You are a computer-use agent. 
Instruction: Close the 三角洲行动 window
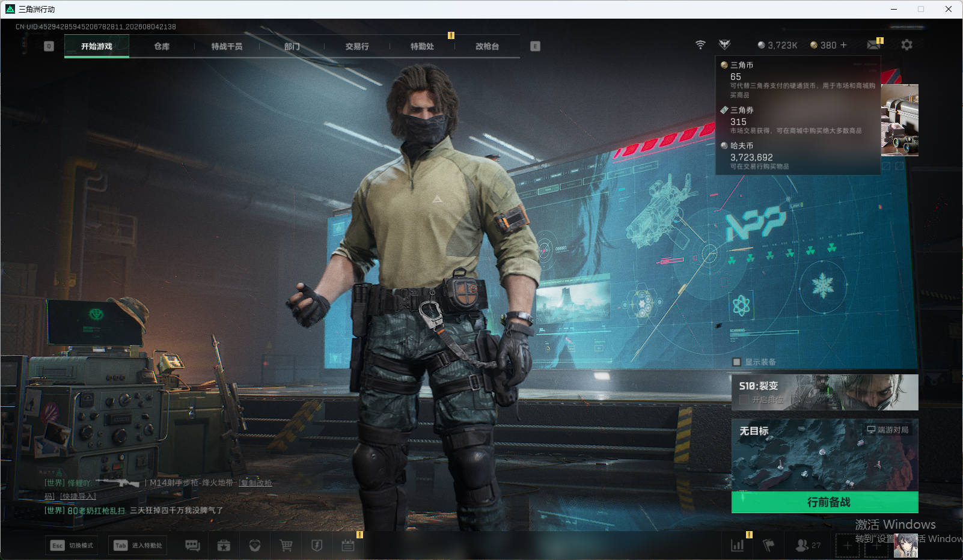(x=948, y=9)
